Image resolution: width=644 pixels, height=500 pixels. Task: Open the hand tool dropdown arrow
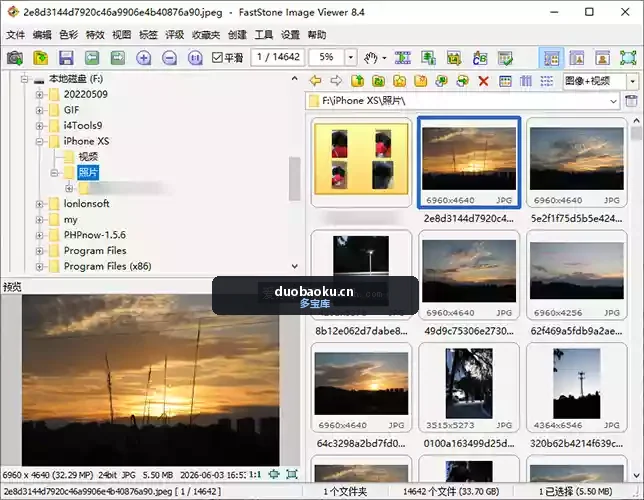(x=384, y=58)
